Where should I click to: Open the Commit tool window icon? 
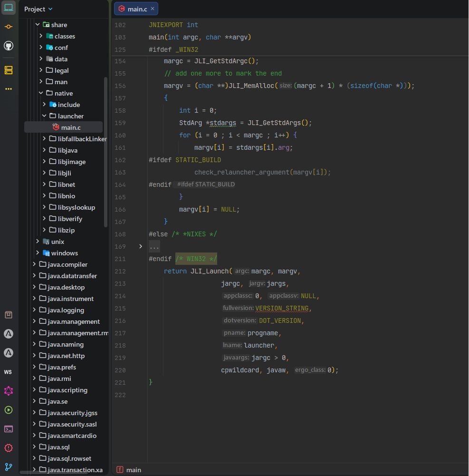(x=9, y=27)
